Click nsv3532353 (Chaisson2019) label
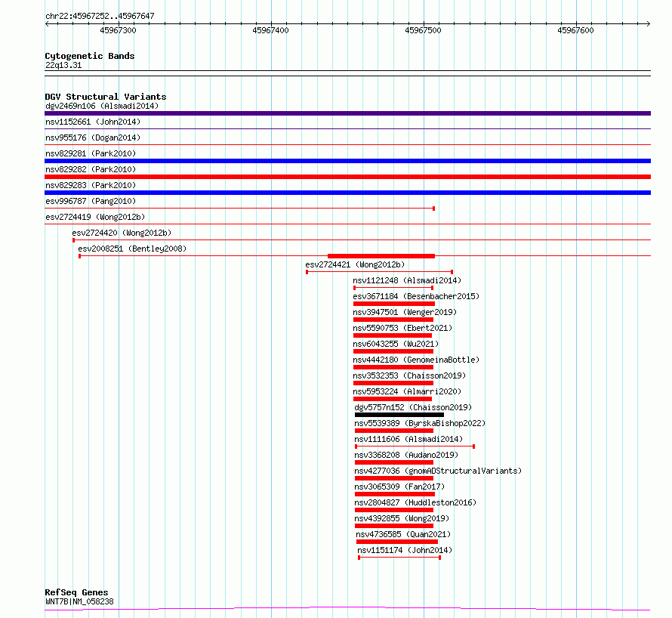The height and width of the screenshot is (618, 672). (409, 375)
